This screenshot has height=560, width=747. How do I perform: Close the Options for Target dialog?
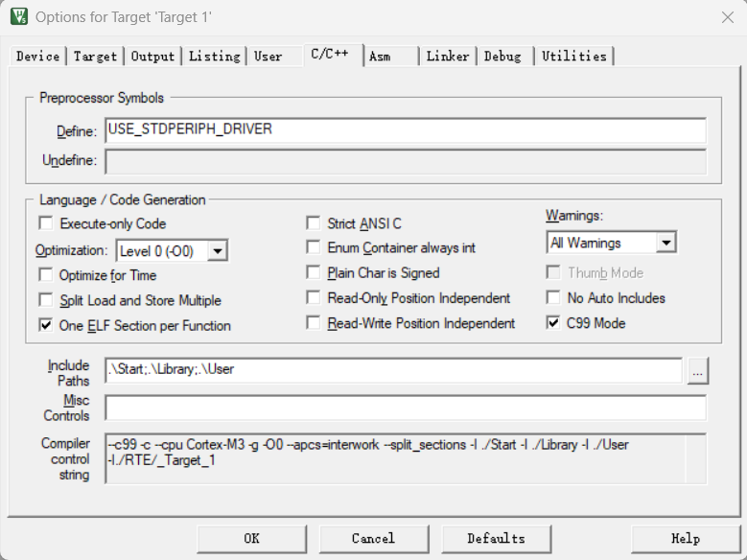(x=727, y=17)
